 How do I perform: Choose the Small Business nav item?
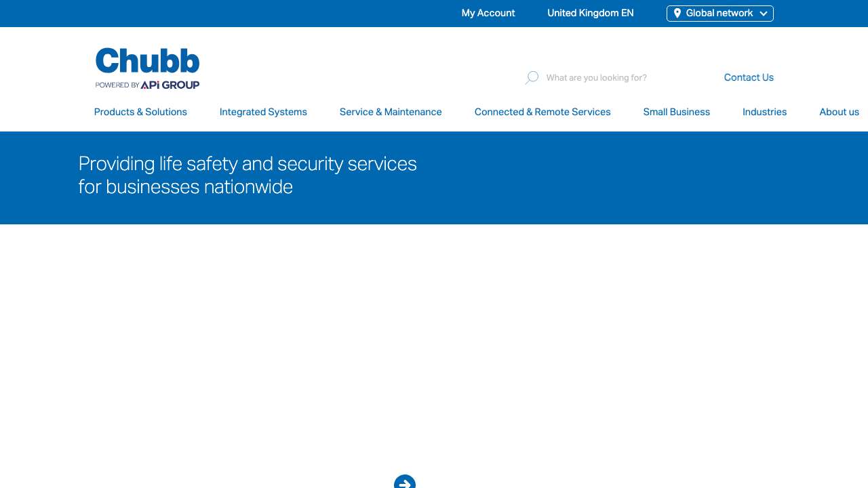(676, 113)
